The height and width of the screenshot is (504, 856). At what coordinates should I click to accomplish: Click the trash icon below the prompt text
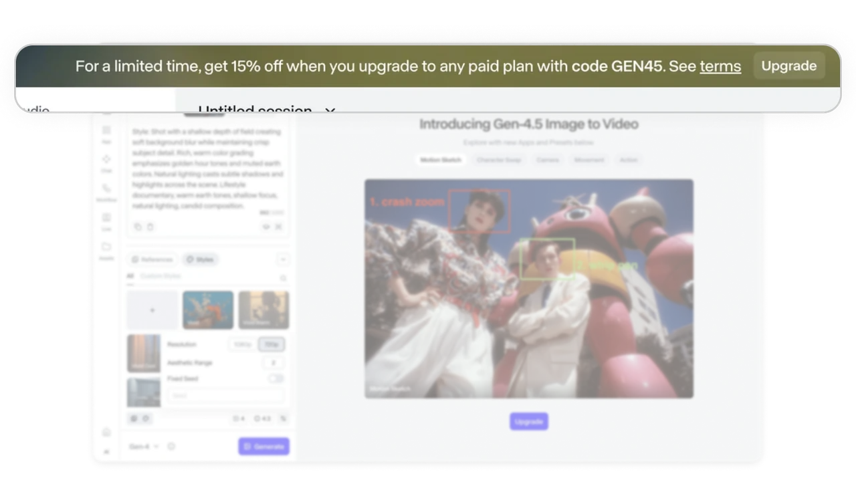click(150, 227)
